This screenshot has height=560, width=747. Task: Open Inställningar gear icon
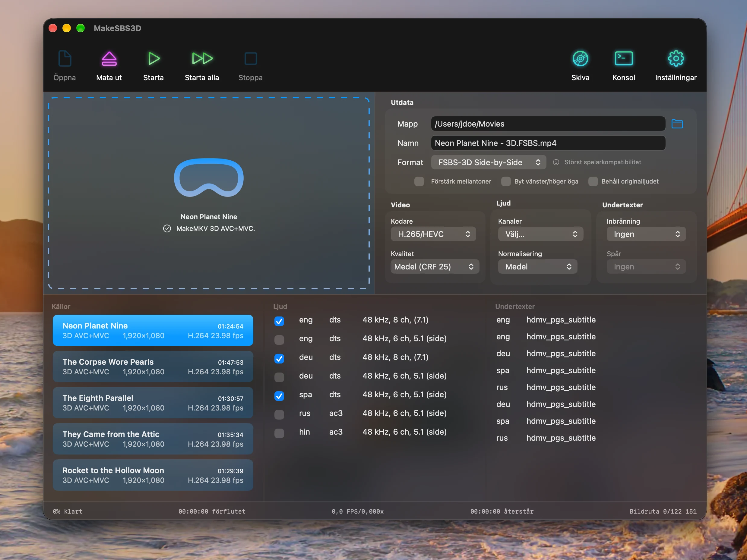coord(676,59)
